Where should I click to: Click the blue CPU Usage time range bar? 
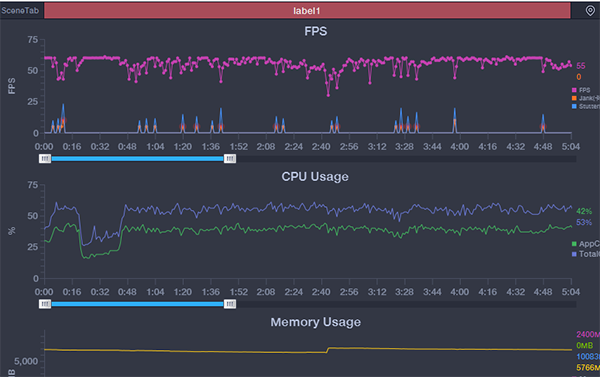pyautogui.click(x=137, y=304)
